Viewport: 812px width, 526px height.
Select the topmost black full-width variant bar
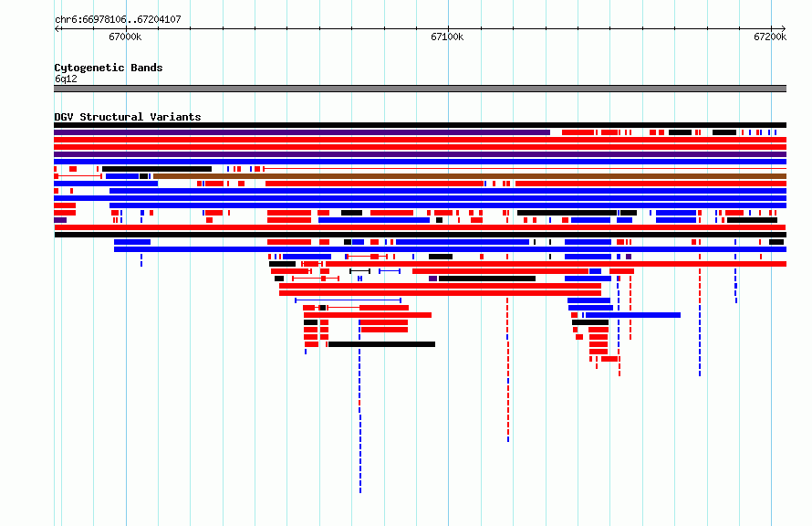coord(420,125)
